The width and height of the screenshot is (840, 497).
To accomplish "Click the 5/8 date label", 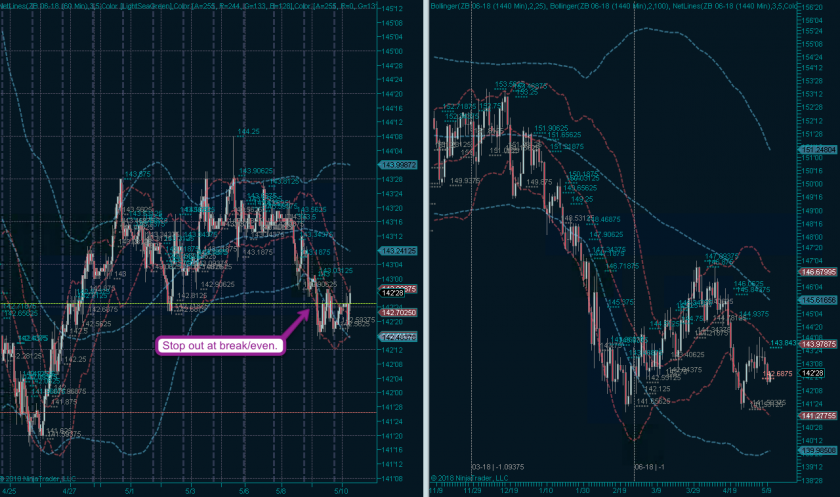I will [x=281, y=491].
